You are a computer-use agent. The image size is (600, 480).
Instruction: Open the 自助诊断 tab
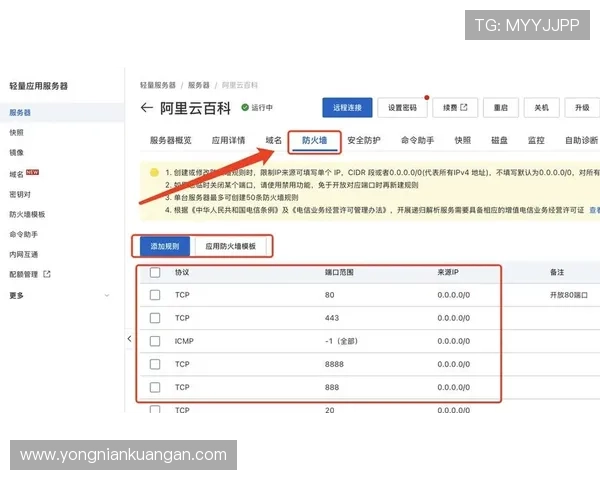tap(582, 140)
